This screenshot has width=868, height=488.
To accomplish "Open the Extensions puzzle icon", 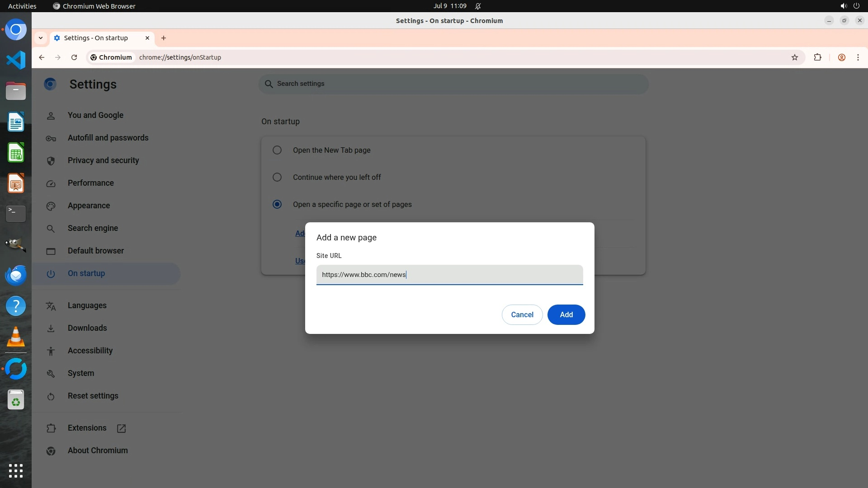I will [817, 57].
